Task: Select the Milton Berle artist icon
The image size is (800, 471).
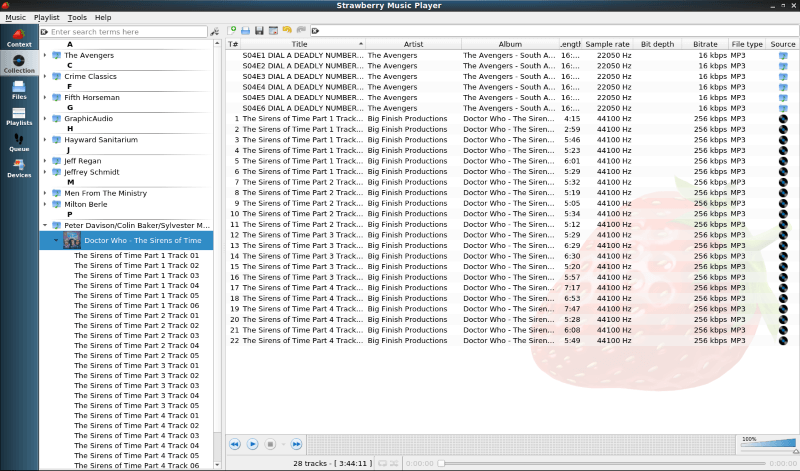Action: pos(56,204)
